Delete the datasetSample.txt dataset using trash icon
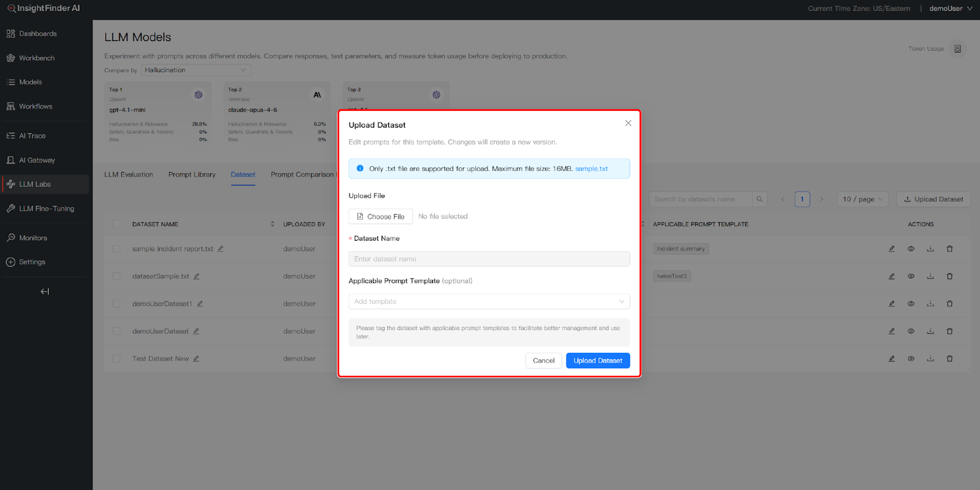Image resolution: width=980 pixels, height=490 pixels. [x=949, y=276]
